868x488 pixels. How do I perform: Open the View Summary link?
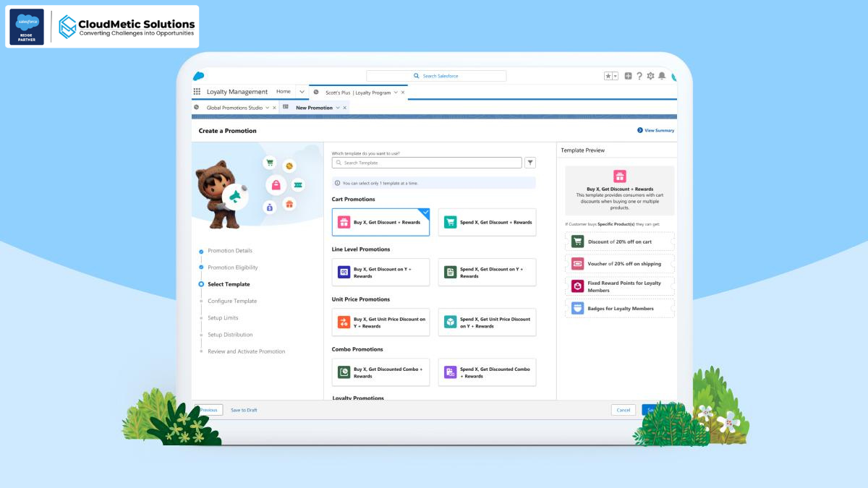click(x=659, y=130)
